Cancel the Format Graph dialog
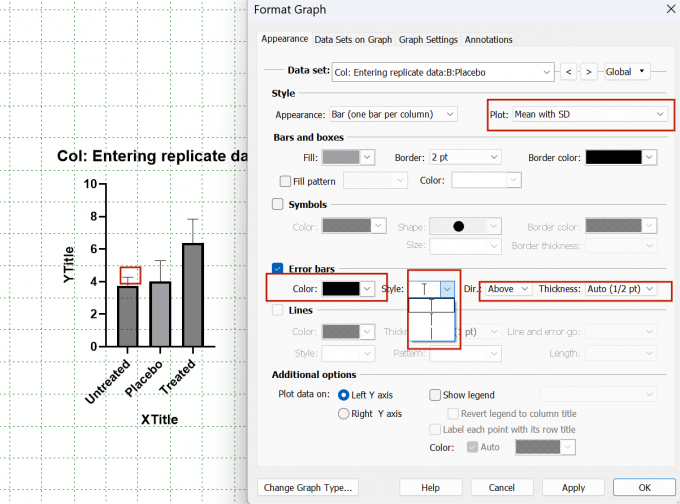The image size is (680, 504). point(501,488)
